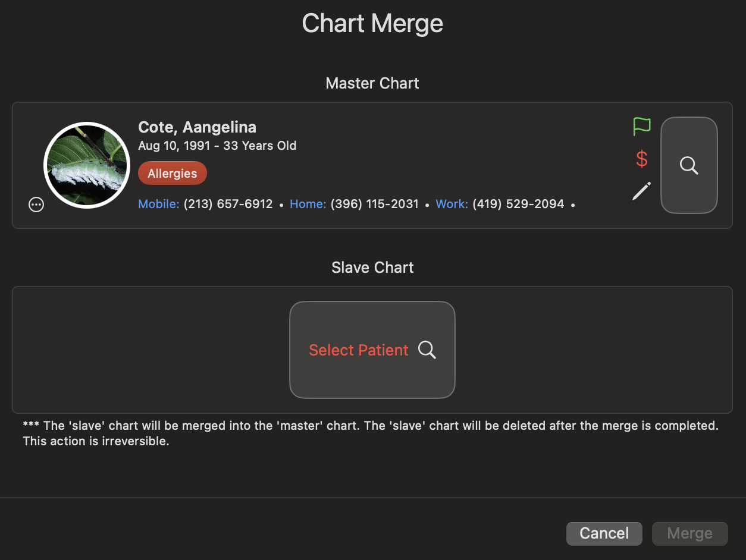
Task: Click the red Allergies badge
Action: pos(173,174)
